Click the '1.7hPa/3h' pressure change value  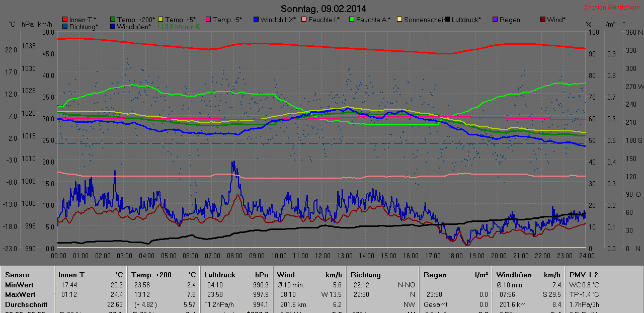[x=584, y=304]
